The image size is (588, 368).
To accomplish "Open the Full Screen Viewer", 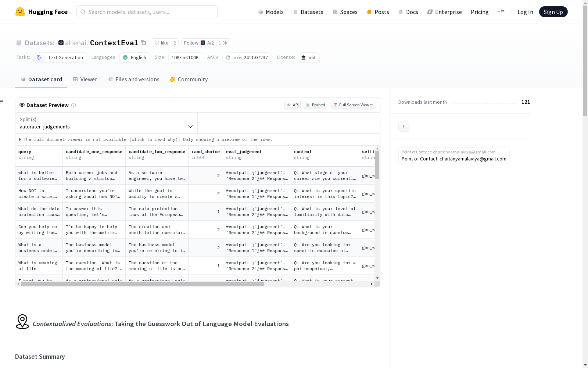I will click(353, 105).
